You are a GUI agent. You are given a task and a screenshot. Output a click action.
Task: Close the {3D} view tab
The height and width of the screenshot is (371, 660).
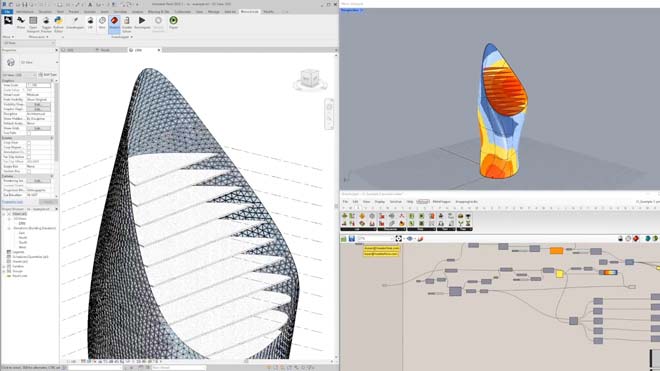point(159,50)
